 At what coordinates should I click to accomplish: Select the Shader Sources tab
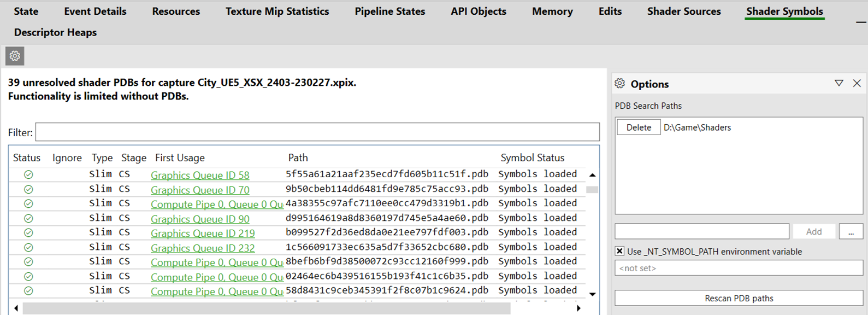coord(684,11)
